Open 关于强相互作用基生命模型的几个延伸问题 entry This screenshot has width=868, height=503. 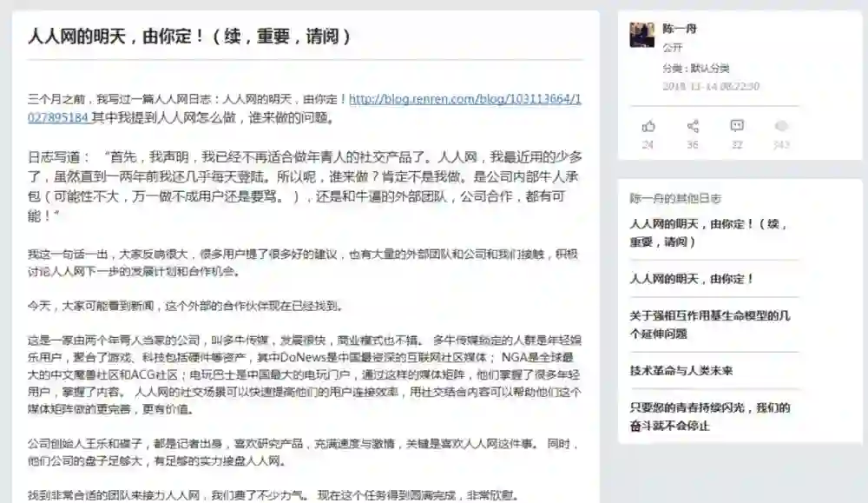(710, 325)
